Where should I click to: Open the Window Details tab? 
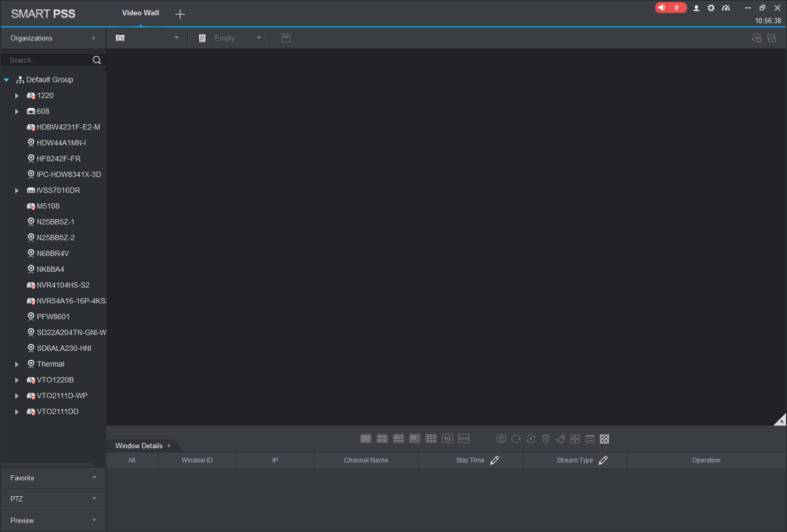143,446
